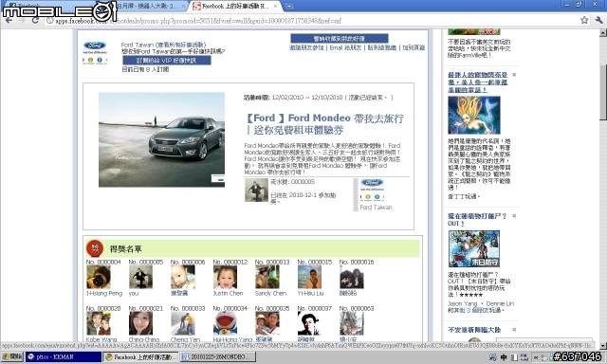The image size is (607, 364).
Task: Open winner No. 0000016 profile photo
Action: [x=352, y=277]
